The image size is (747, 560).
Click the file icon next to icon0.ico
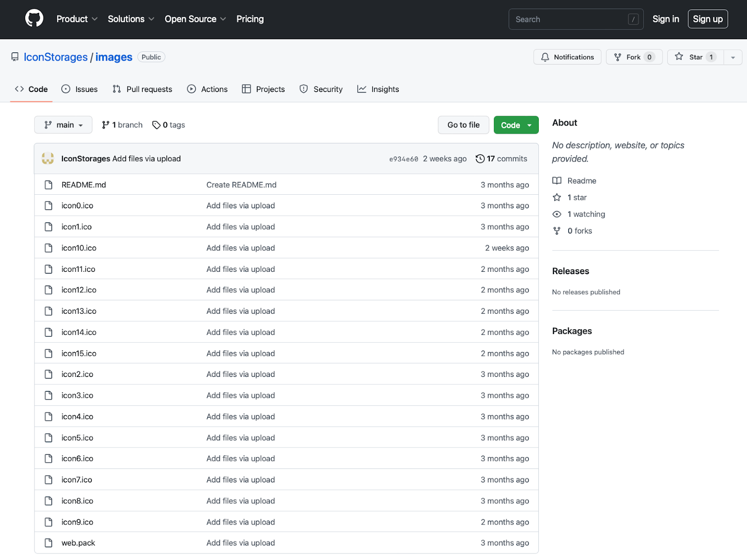coord(49,206)
